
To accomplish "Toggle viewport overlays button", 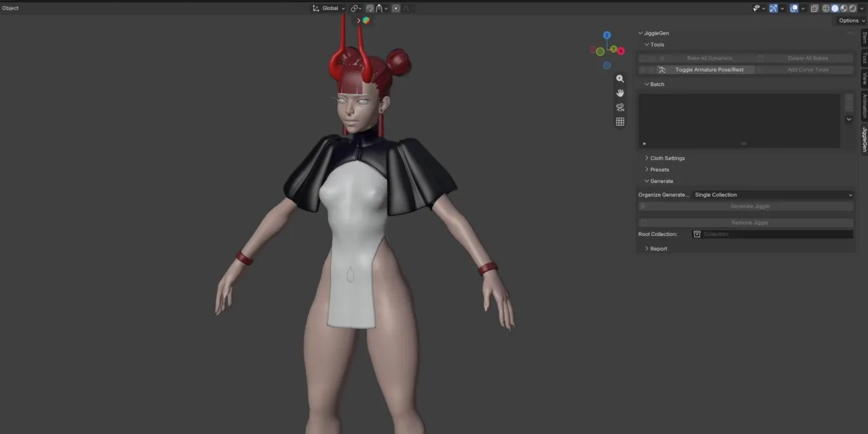I will coord(794,8).
